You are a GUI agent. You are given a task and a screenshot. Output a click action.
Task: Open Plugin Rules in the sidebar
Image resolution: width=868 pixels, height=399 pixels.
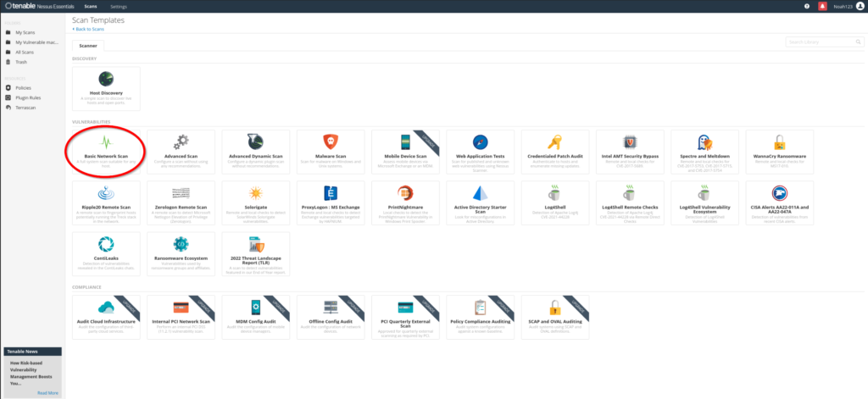tap(27, 98)
